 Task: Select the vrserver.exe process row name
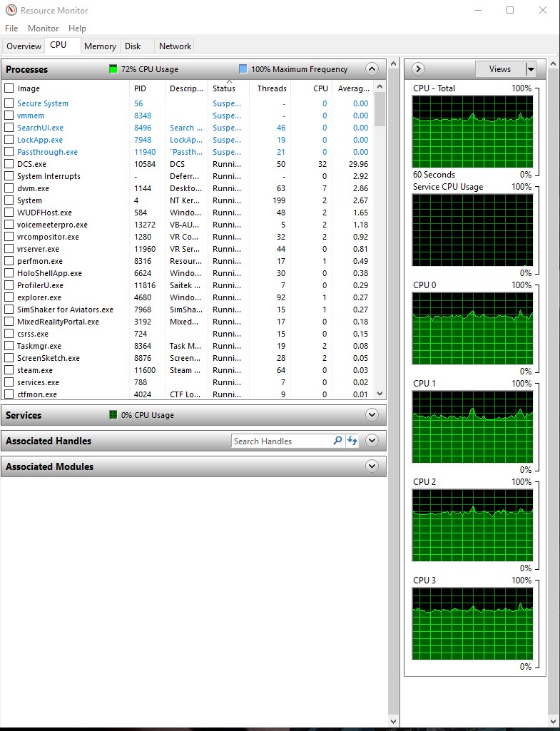click(x=39, y=249)
